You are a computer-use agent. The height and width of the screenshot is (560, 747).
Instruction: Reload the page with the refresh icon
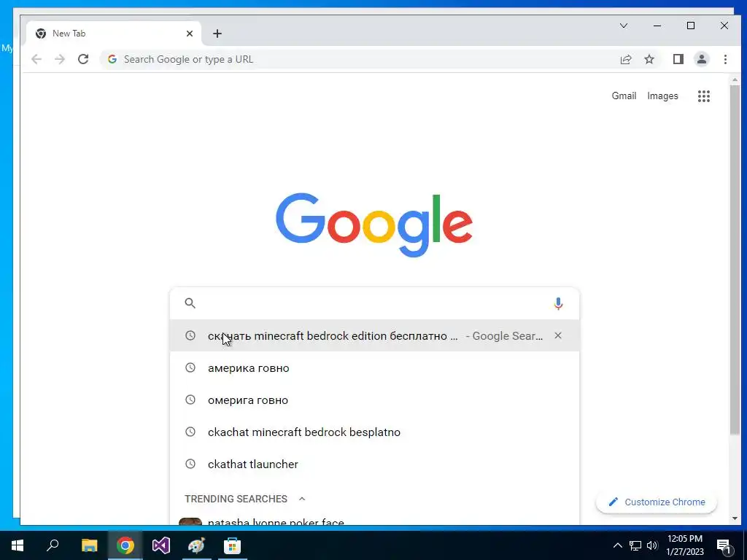[83, 60]
